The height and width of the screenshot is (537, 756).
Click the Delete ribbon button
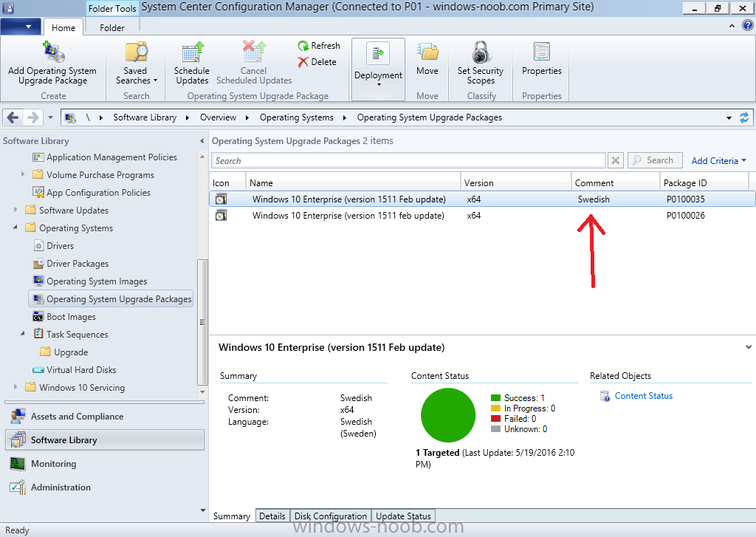tap(317, 62)
